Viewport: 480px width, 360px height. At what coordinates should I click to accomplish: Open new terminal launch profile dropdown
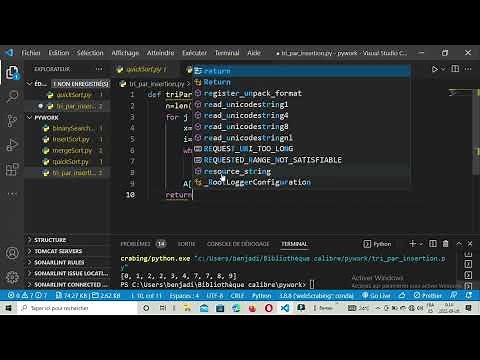click(x=420, y=244)
